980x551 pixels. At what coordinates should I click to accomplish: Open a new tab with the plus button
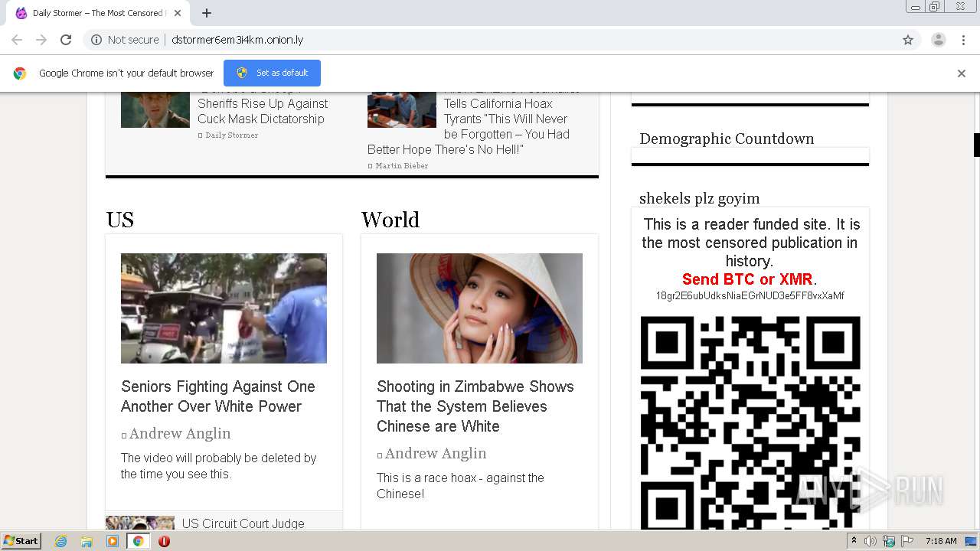[x=207, y=13]
